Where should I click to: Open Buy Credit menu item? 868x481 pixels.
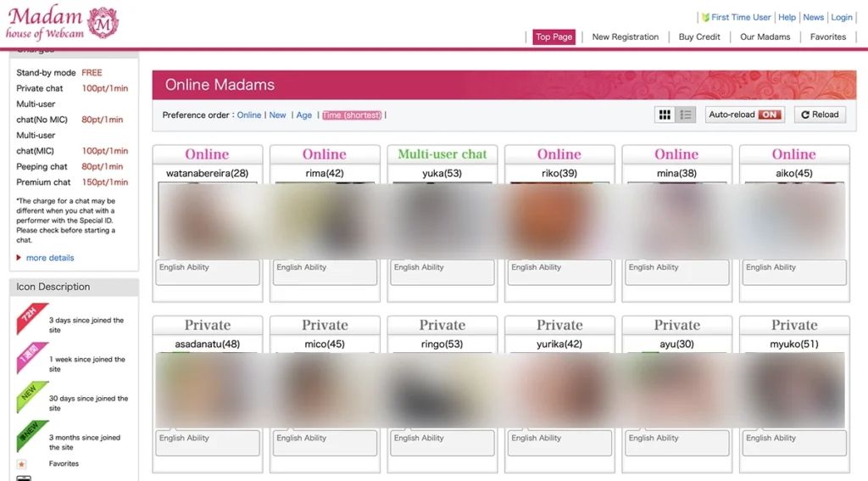pos(699,36)
